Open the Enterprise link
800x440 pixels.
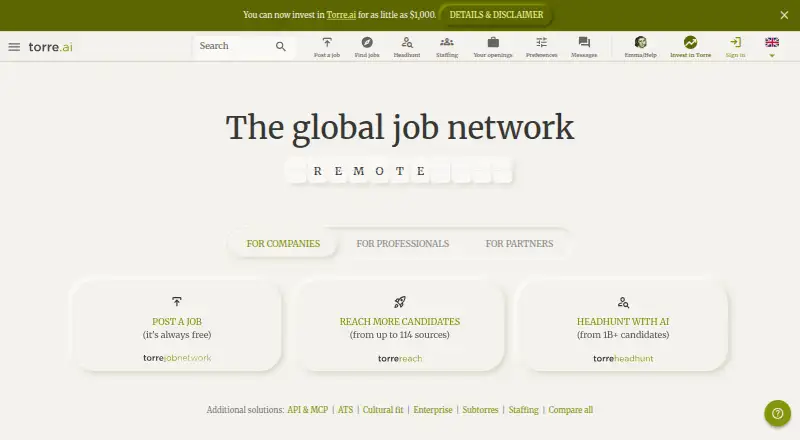(x=433, y=410)
